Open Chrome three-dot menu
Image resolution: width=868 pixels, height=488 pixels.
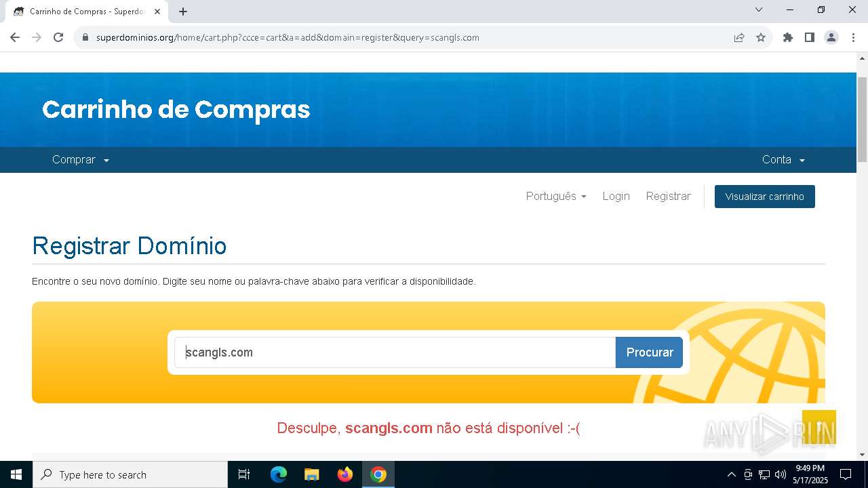(852, 37)
